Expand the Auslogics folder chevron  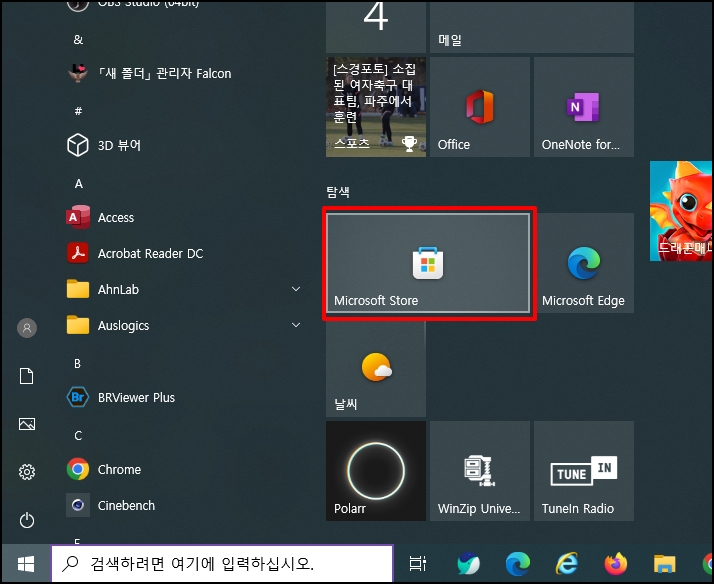tap(296, 325)
